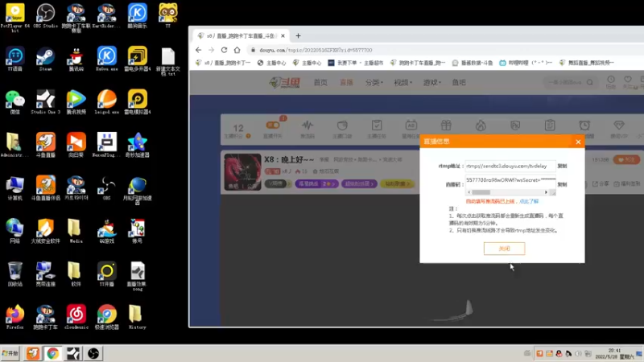Switch to Douyu app in taskbar
The width and height of the screenshot is (644, 362).
[33, 353]
